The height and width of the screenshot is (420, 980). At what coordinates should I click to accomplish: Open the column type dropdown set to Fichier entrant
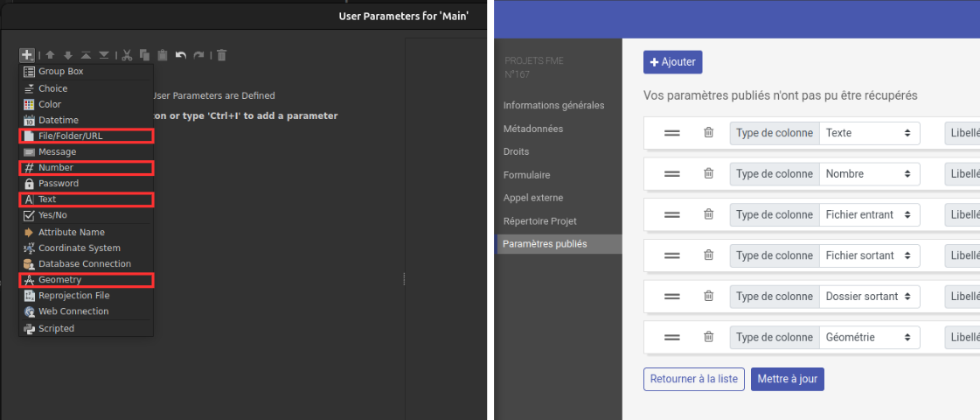(869, 214)
